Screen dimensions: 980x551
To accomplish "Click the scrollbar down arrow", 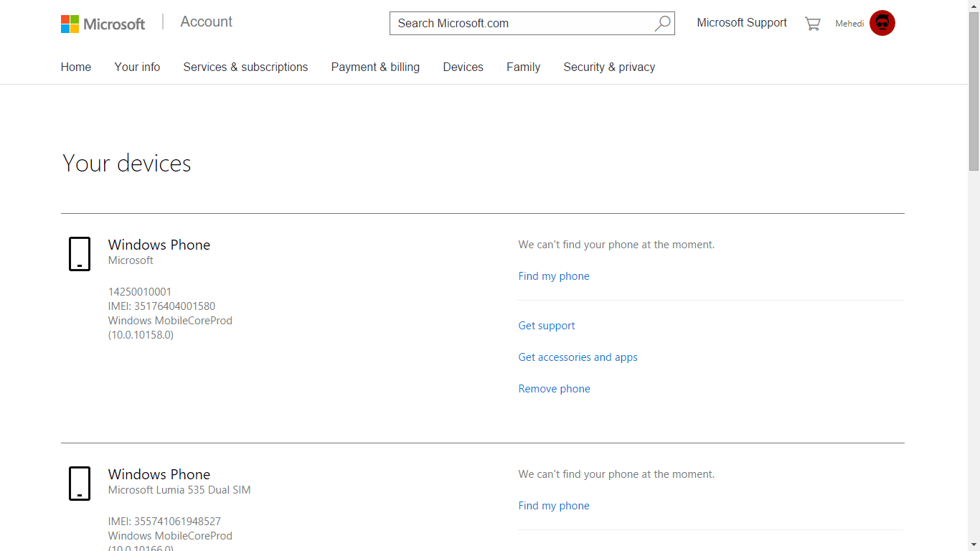I will (974, 545).
